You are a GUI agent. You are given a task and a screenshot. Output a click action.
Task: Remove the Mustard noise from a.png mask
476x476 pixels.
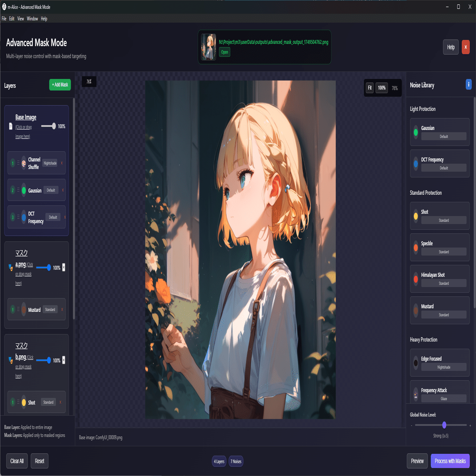tap(62, 309)
